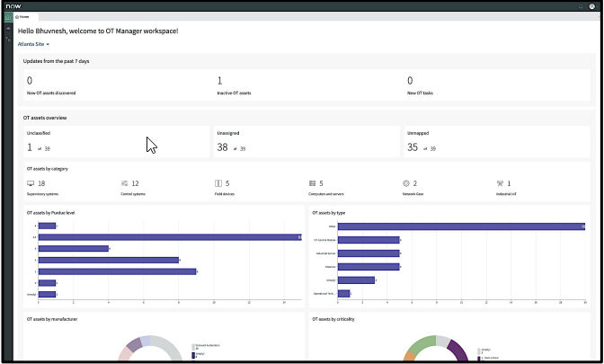Select the Network Gear category icon
The height and width of the screenshot is (364, 604).
point(406,183)
